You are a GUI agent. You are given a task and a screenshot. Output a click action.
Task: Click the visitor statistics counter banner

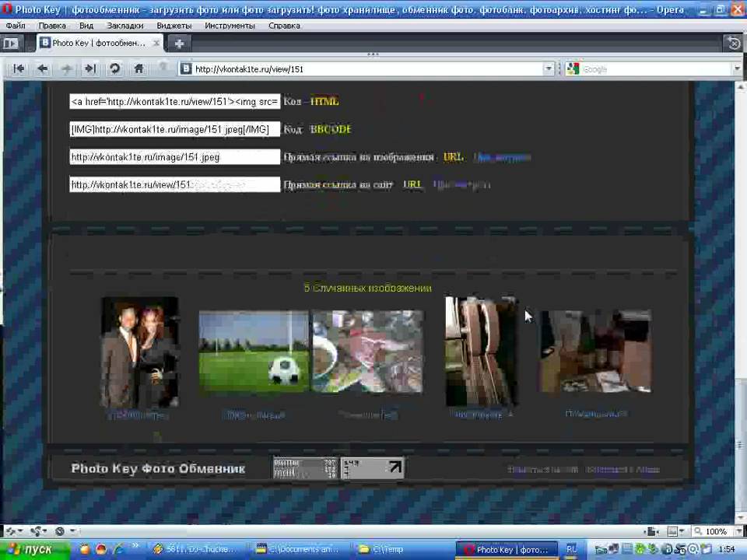click(x=305, y=468)
